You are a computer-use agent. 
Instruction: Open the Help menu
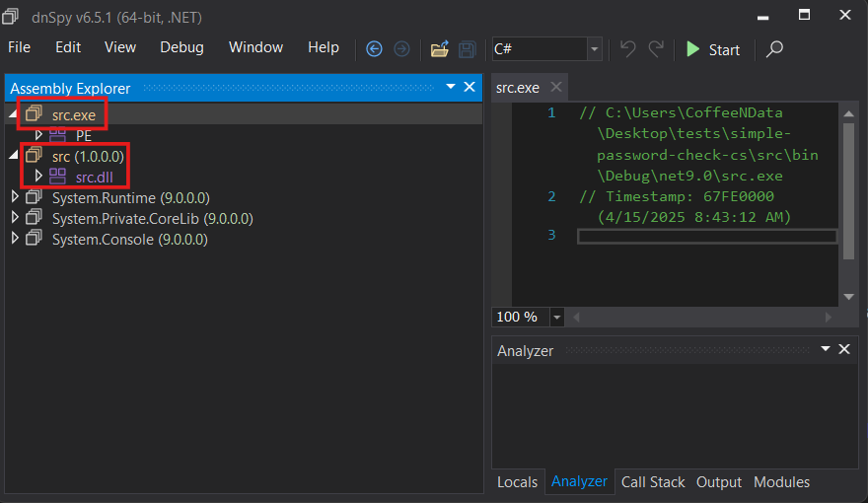(x=324, y=47)
